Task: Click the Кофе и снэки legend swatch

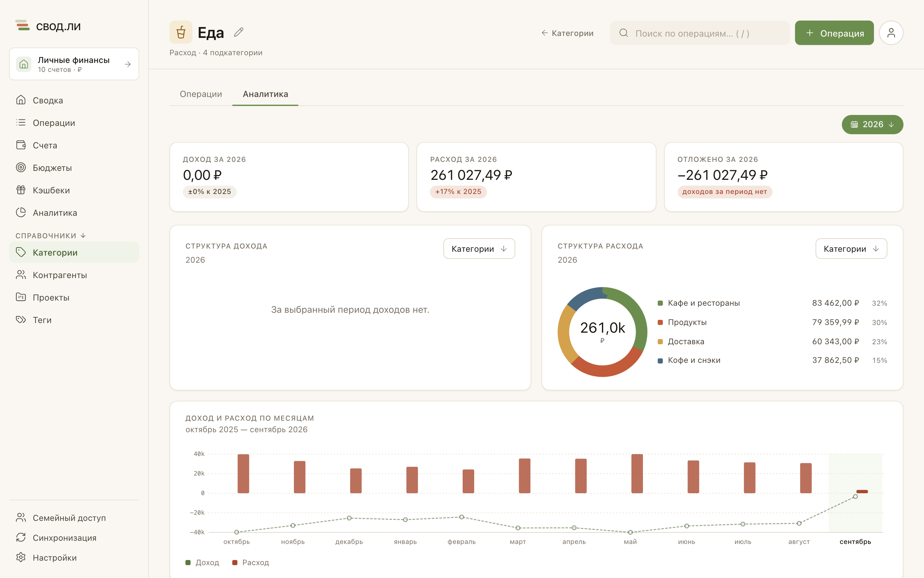Action: (x=660, y=361)
